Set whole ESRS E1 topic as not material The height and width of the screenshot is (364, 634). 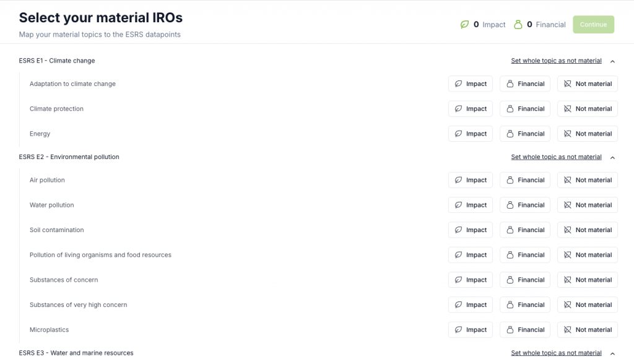tap(556, 61)
